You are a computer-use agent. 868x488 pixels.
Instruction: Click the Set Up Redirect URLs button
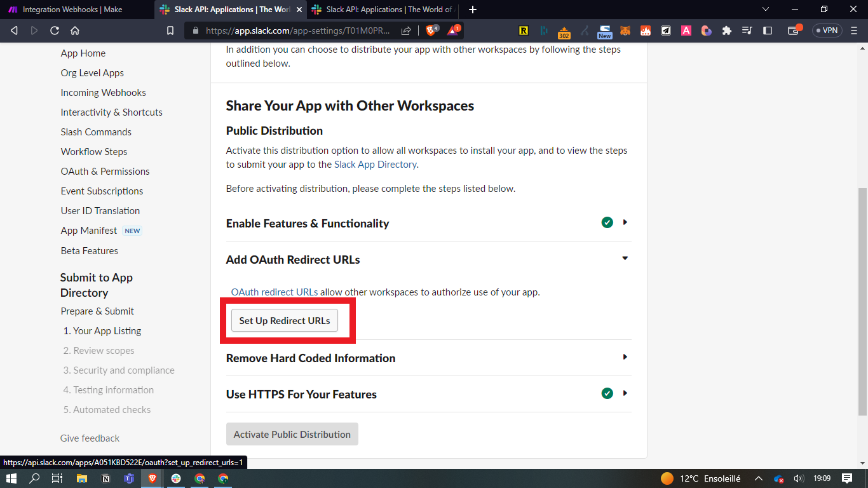click(x=285, y=321)
